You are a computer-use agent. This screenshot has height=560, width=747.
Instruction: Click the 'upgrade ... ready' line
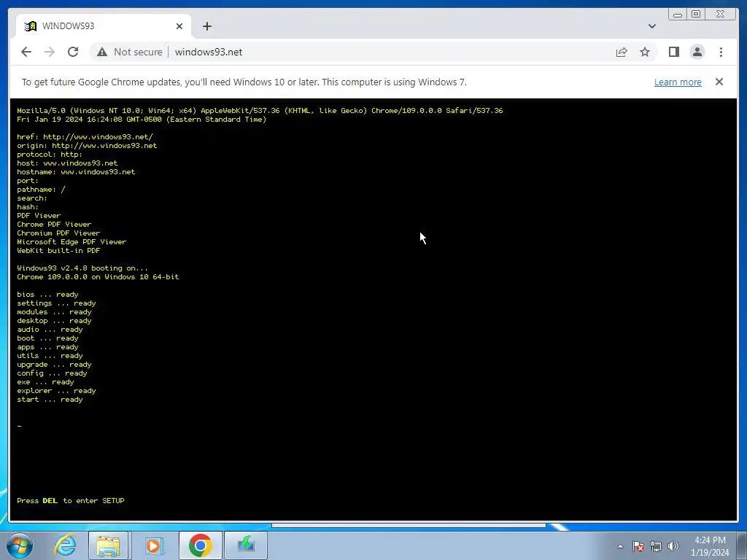pos(54,365)
